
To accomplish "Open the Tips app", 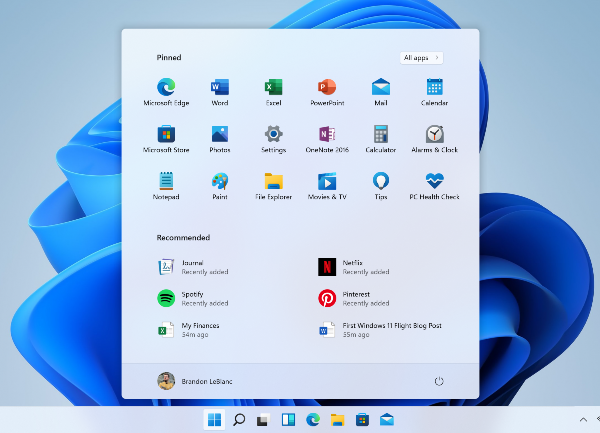I will [381, 186].
